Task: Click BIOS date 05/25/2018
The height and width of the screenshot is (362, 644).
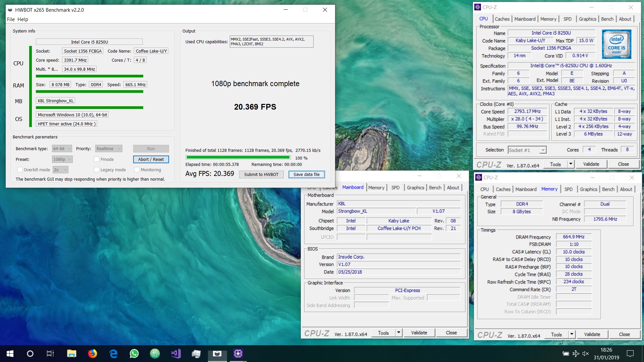Action: [x=398, y=272]
